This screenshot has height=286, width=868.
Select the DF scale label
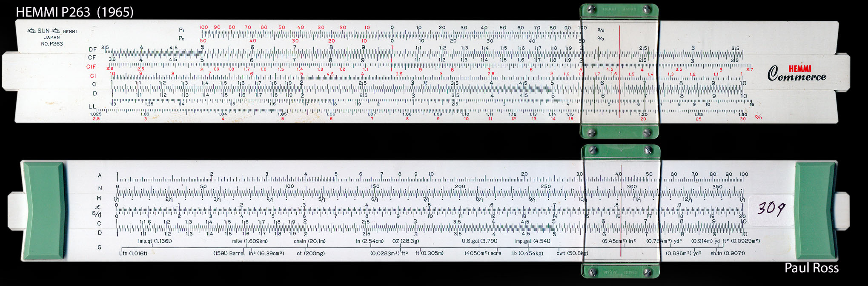pyautogui.click(x=92, y=49)
